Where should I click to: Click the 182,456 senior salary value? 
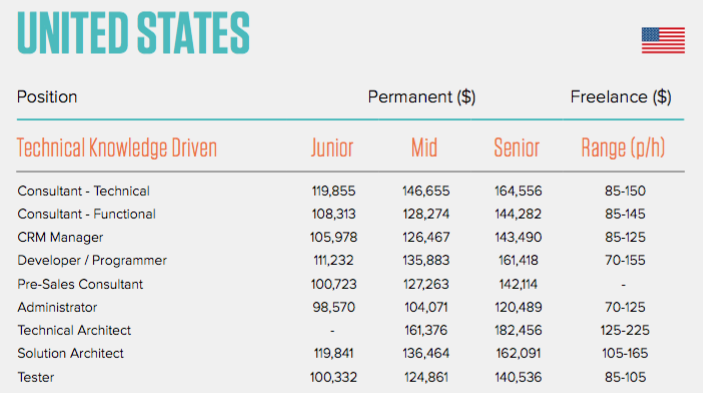tap(518, 331)
